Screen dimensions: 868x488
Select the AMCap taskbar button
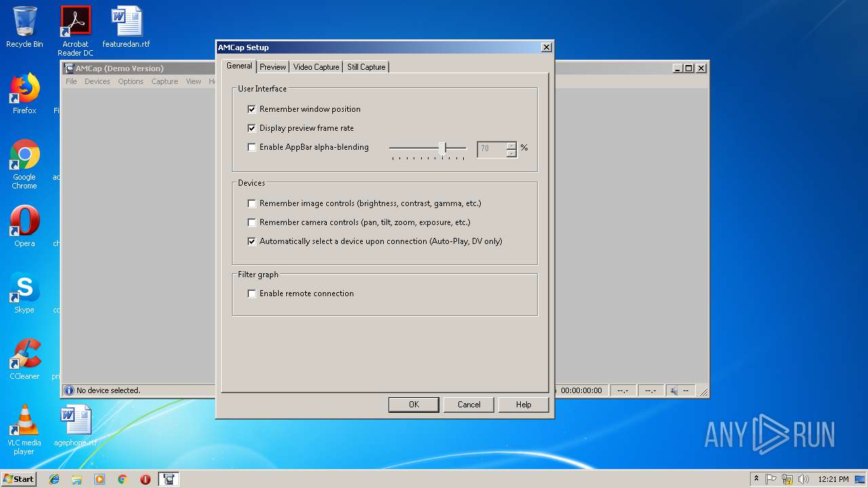pyautogui.click(x=168, y=479)
